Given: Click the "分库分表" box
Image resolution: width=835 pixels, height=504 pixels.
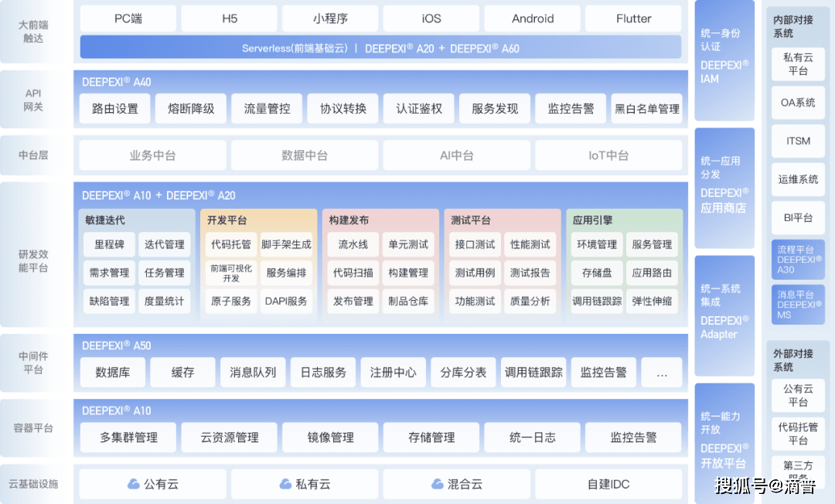Looking at the screenshot, I should pyautogui.click(x=463, y=372).
